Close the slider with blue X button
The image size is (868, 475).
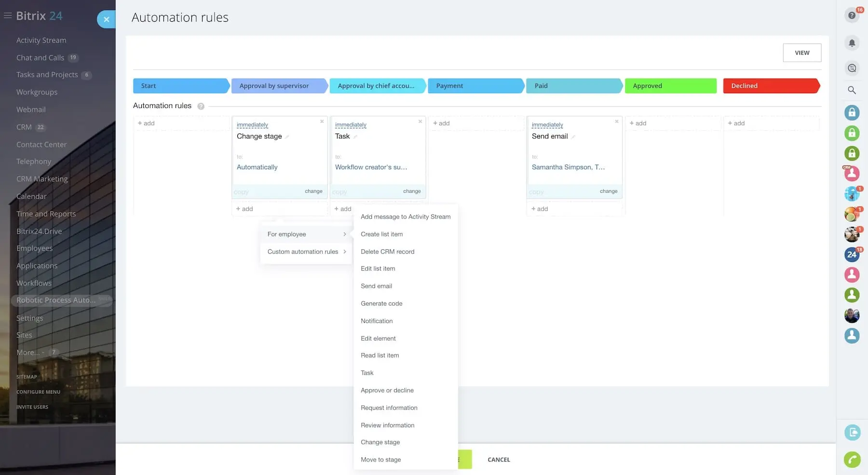tap(106, 19)
